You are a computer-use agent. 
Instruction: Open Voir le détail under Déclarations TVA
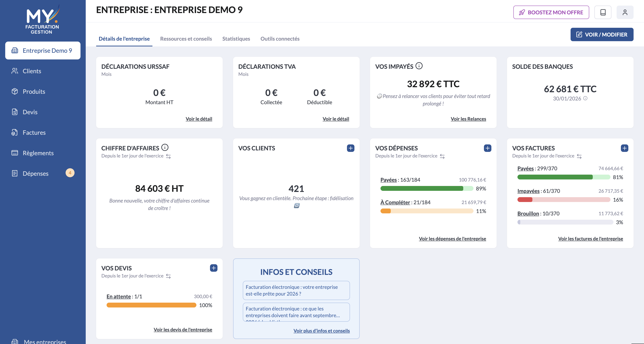click(x=336, y=119)
